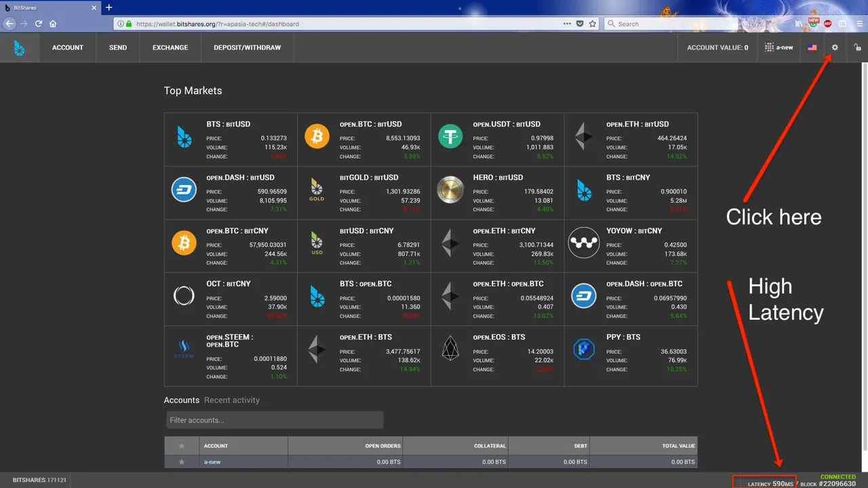This screenshot has height=488, width=868.
Task: Select the Accounts tab heading
Action: [182, 400]
